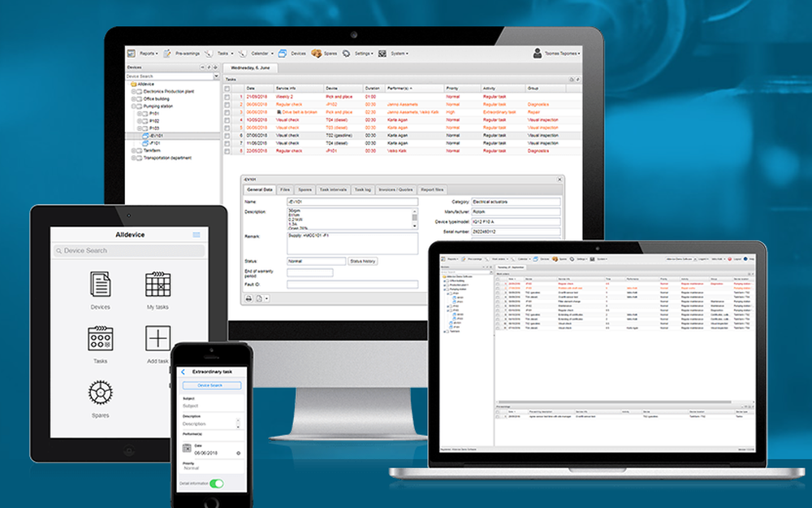Expand the Transportation department tree node
The height and width of the screenshot is (508, 812).
click(133, 158)
